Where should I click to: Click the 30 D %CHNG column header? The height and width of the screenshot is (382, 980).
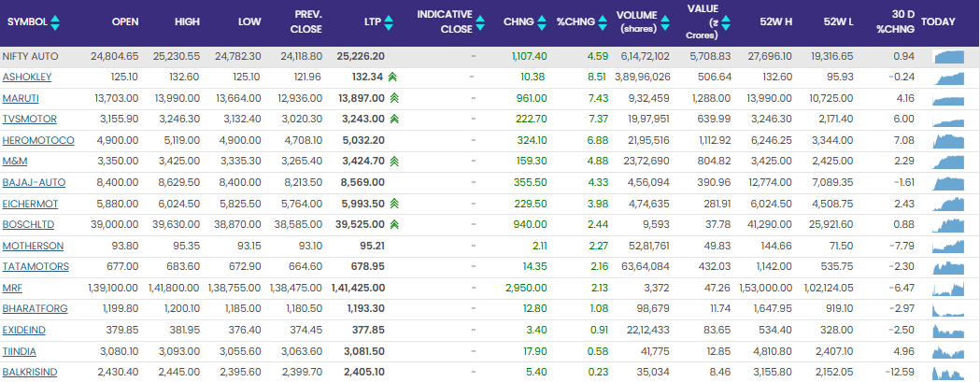(896, 21)
